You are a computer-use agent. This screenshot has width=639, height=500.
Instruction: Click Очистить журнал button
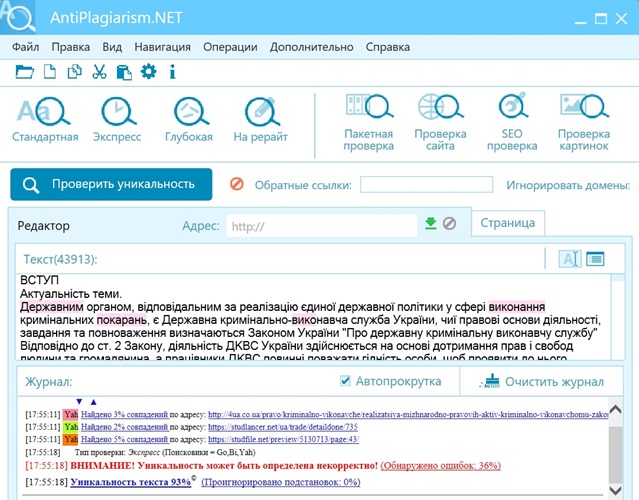[x=542, y=381]
